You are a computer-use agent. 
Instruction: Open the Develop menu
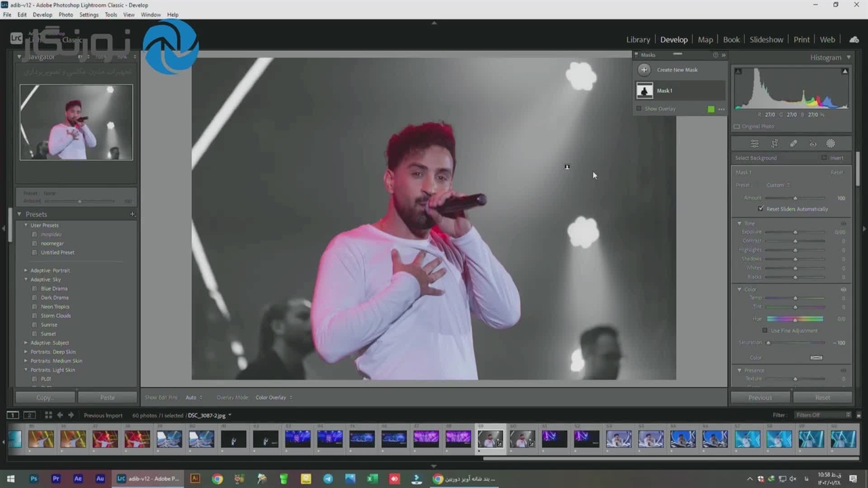[42, 14]
